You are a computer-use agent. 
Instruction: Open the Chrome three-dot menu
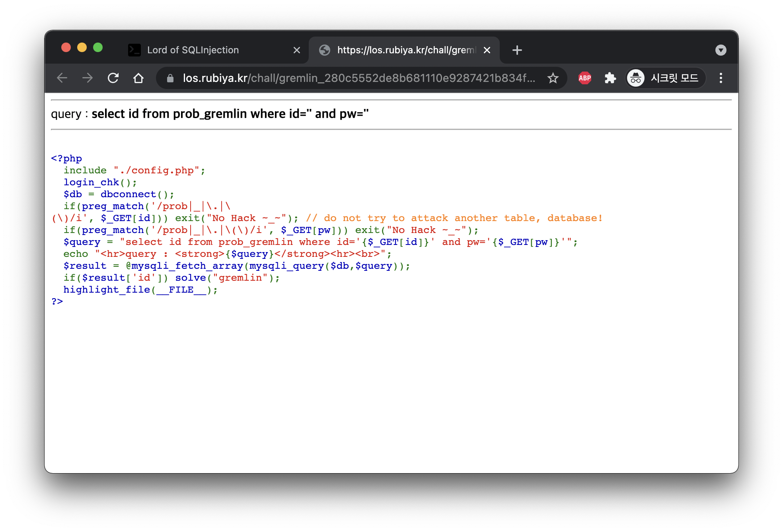(x=721, y=78)
